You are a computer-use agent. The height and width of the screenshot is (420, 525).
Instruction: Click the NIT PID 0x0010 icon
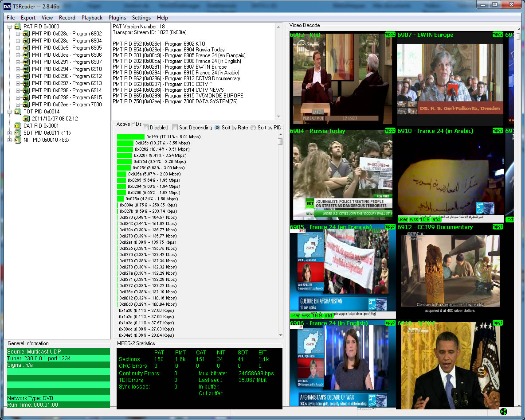point(18,140)
